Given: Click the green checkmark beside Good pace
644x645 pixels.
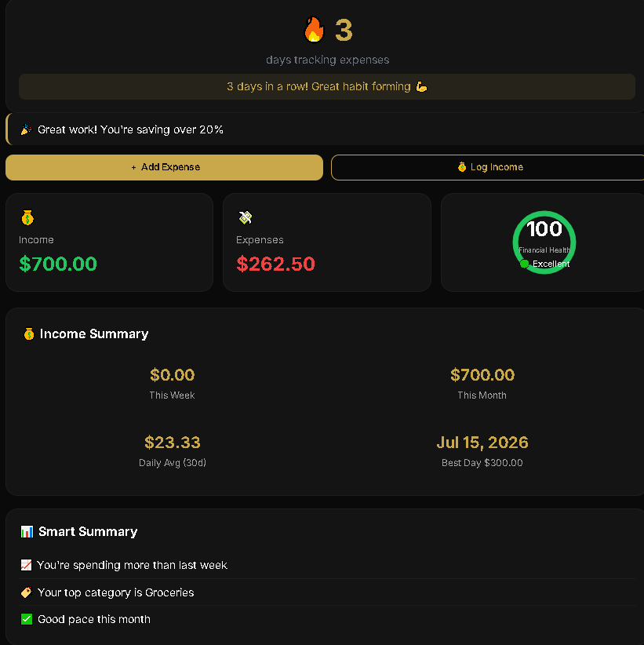Looking at the screenshot, I should pyautogui.click(x=27, y=619).
